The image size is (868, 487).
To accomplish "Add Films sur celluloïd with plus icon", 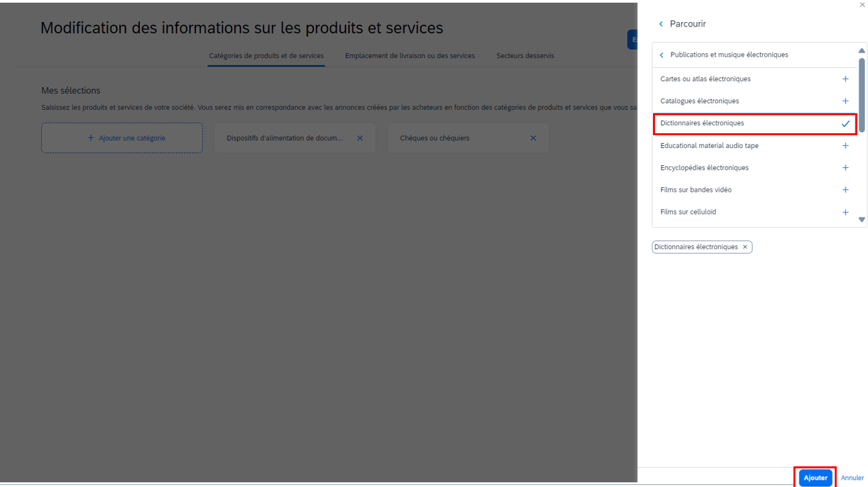I will 845,212.
